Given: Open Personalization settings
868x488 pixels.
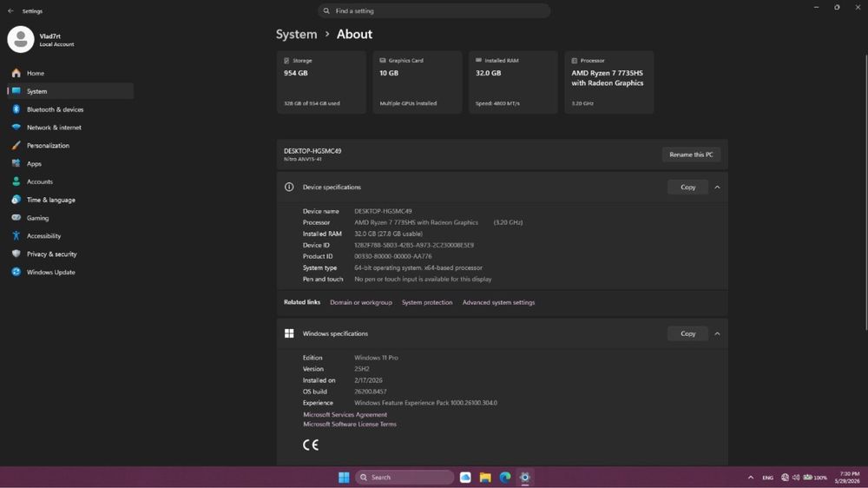Looking at the screenshot, I should click(70, 146).
